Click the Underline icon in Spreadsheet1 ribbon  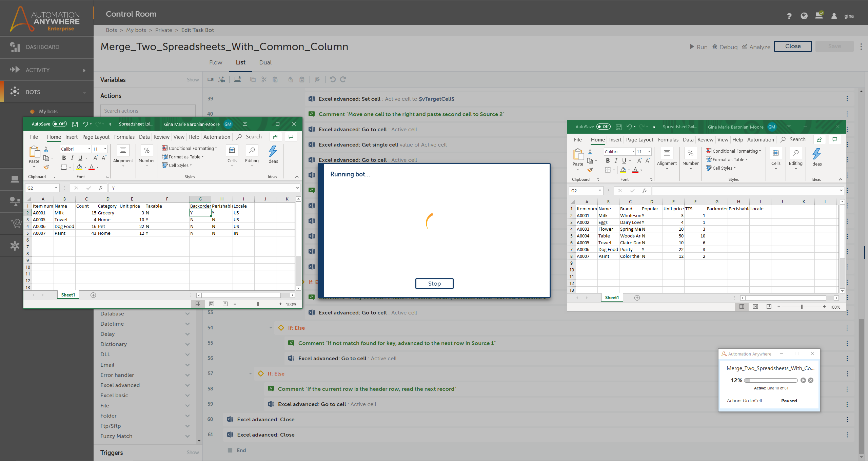pyautogui.click(x=80, y=158)
